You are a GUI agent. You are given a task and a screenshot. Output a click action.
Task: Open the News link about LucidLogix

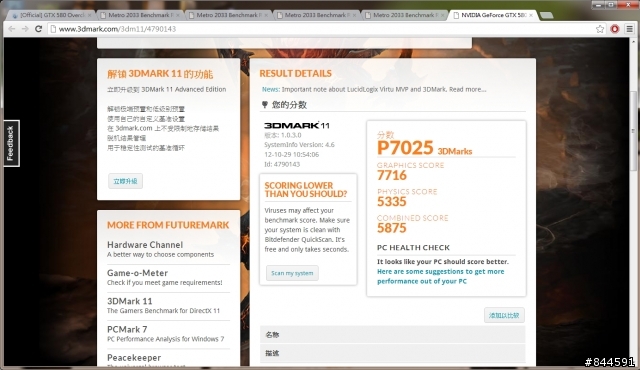click(271, 89)
